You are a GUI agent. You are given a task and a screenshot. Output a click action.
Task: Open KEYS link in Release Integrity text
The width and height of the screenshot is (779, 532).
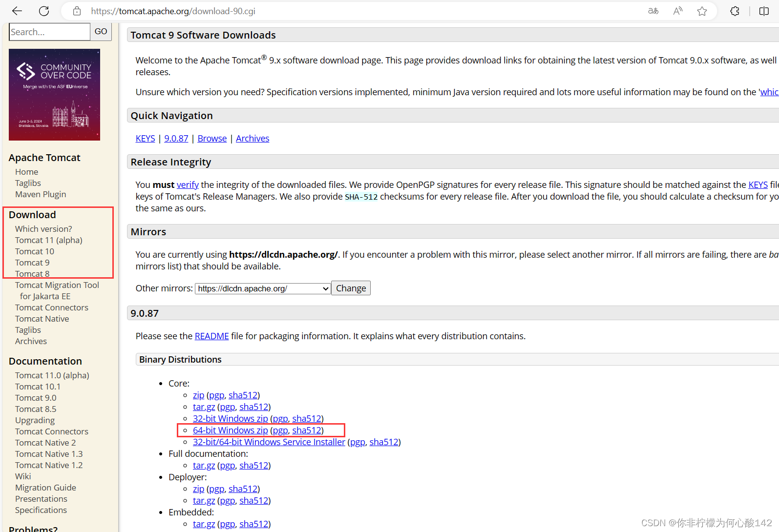[x=758, y=185]
